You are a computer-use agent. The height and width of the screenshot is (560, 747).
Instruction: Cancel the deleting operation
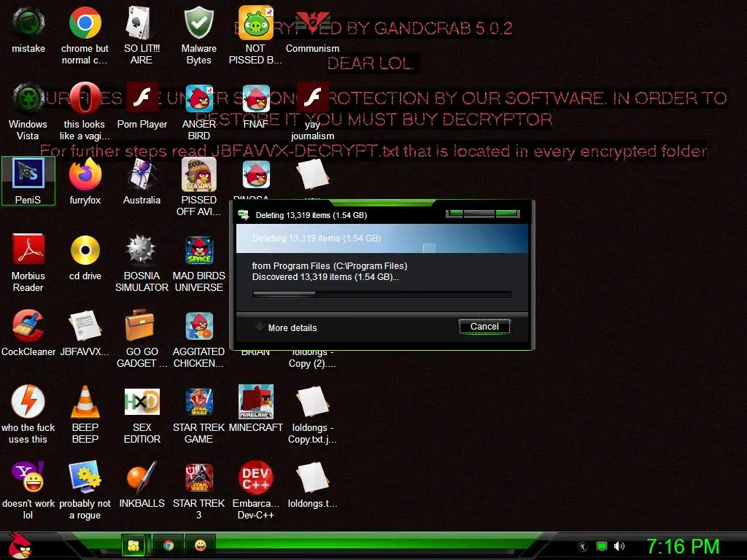click(484, 326)
